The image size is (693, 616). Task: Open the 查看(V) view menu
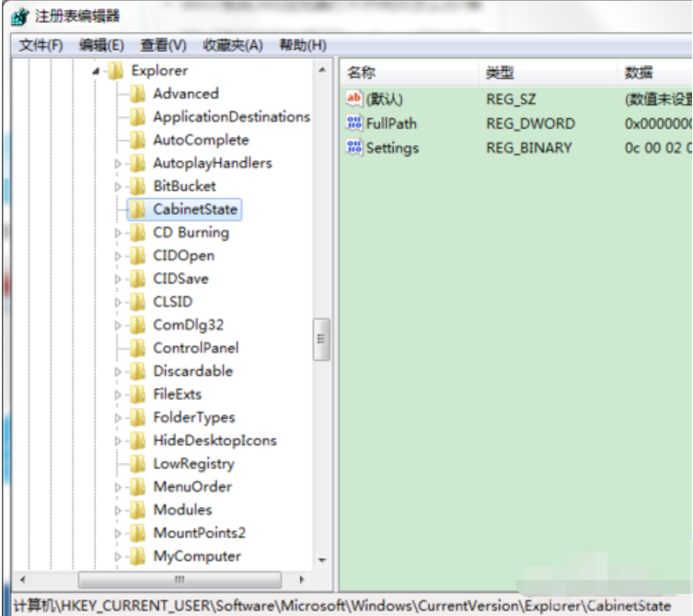coord(163,45)
